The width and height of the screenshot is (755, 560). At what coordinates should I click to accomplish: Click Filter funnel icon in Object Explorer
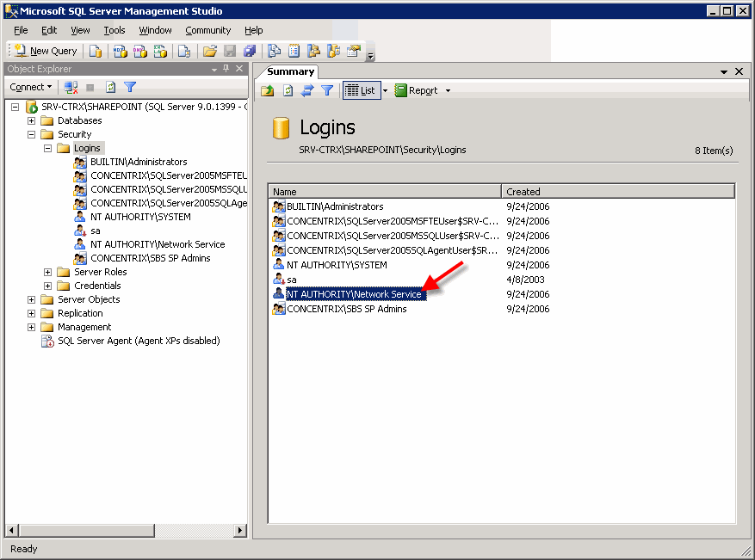pos(130,87)
